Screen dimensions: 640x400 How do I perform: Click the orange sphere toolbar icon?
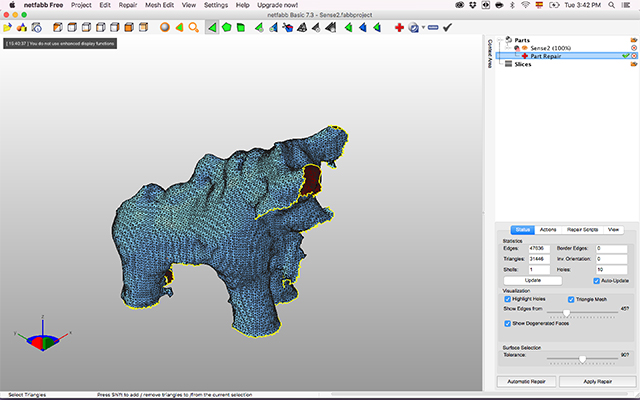166,27
